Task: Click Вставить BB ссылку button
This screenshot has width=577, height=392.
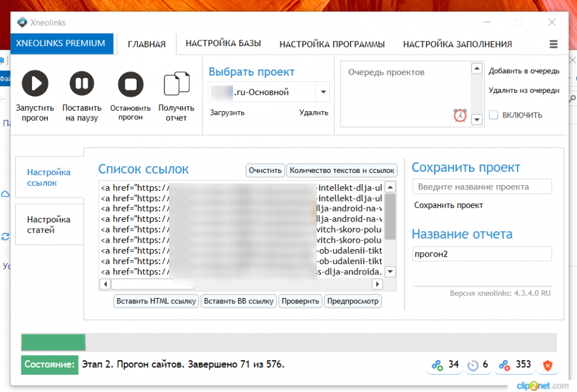Action: 238,301
